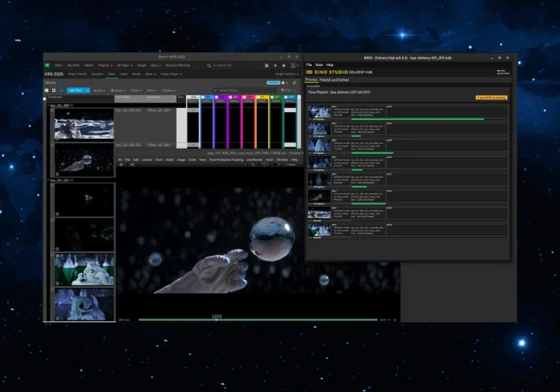Switch Shots page to thumbnail grid view icon

(x=54, y=90)
